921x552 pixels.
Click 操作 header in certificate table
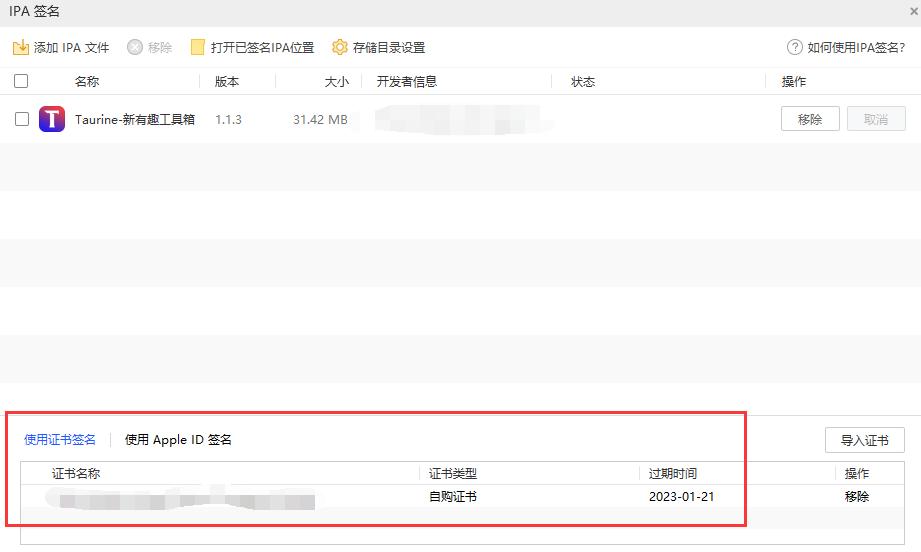click(856, 473)
